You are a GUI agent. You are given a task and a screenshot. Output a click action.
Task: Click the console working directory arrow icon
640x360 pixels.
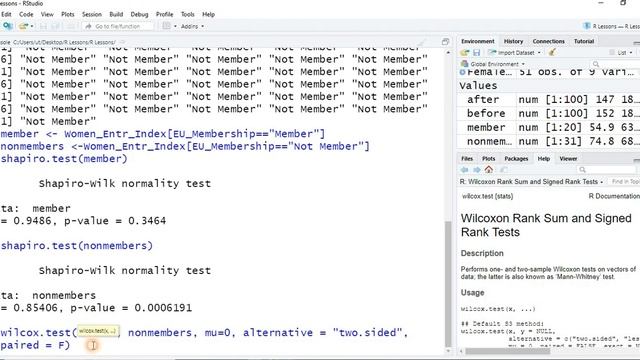pyautogui.click(x=122, y=42)
